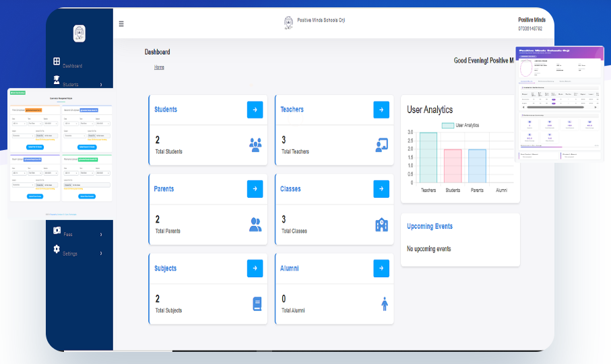
Task: Open Alumni list with its blue arrow
Action: pos(381,268)
